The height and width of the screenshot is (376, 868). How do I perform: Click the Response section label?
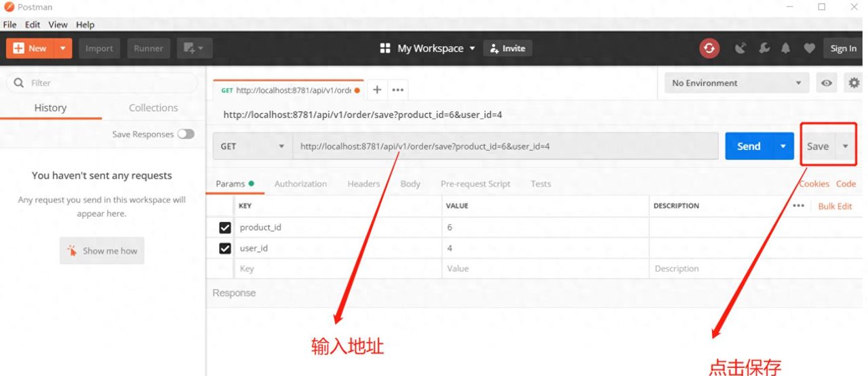point(234,293)
